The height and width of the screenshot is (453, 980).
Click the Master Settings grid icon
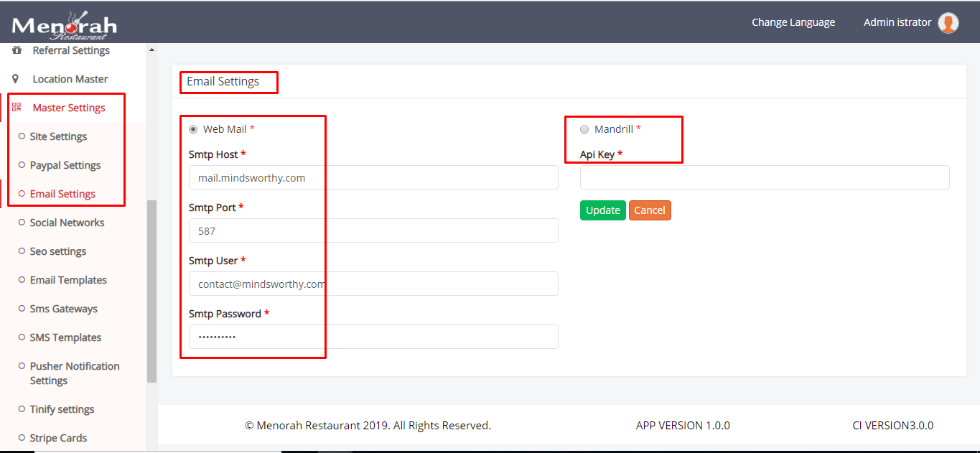17,108
